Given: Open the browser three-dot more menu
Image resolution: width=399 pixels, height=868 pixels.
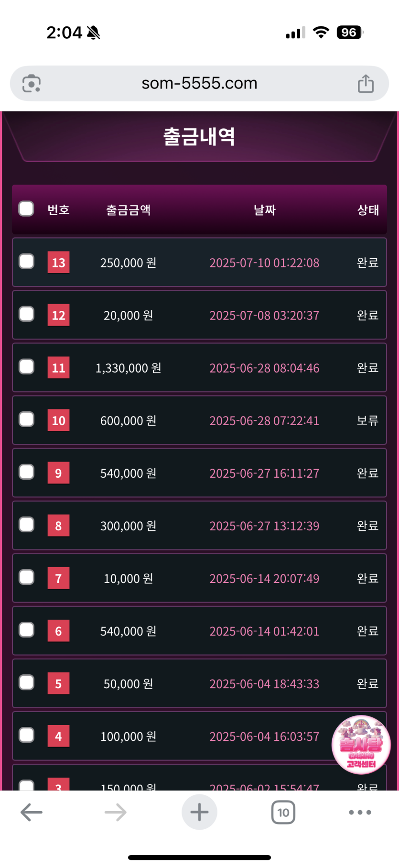Looking at the screenshot, I should pyautogui.click(x=360, y=812).
